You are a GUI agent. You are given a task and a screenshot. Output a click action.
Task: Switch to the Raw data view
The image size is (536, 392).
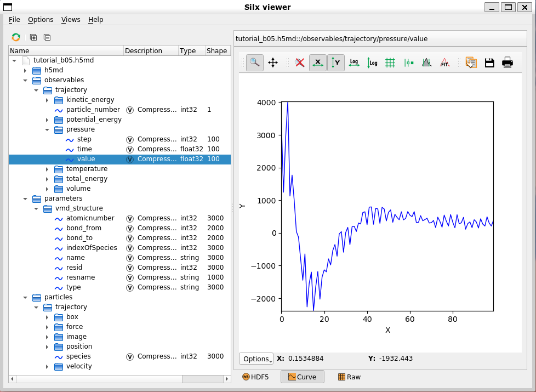pos(349,377)
